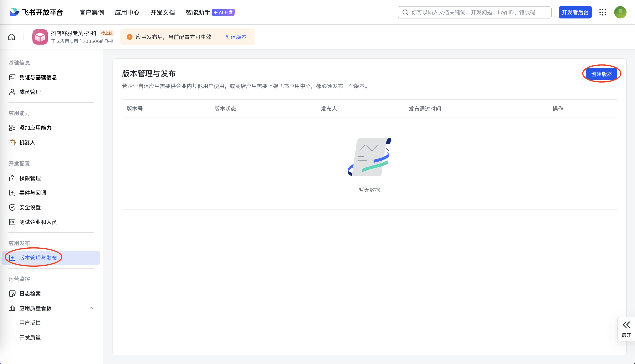Click the user avatar in top right
This screenshot has width=635, height=364.
coord(620,12)
